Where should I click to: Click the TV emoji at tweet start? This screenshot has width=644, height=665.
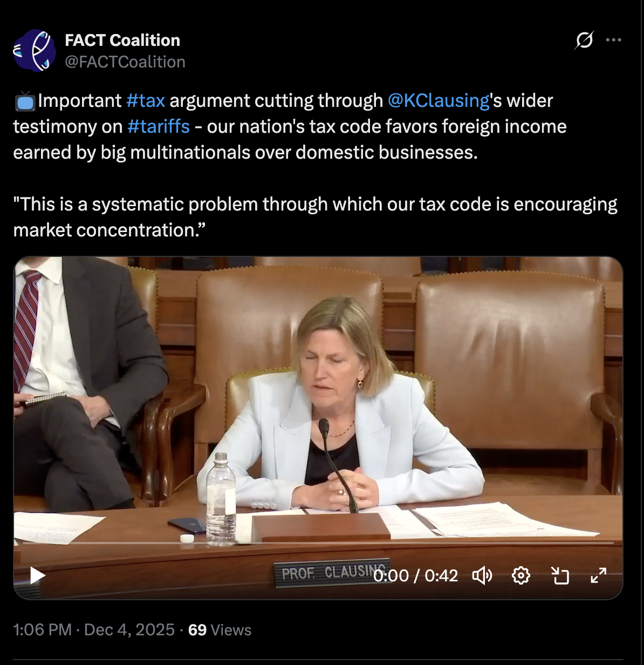click(x=25, y=101)
